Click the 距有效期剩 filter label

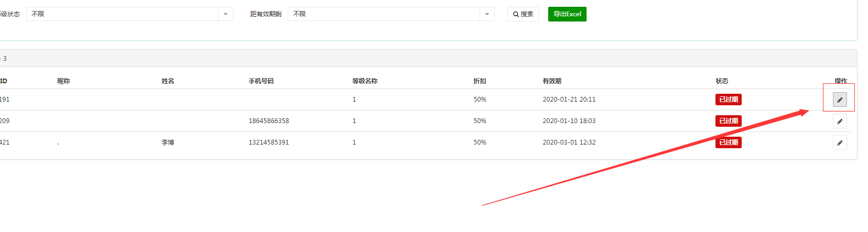[x=266, y=14]
